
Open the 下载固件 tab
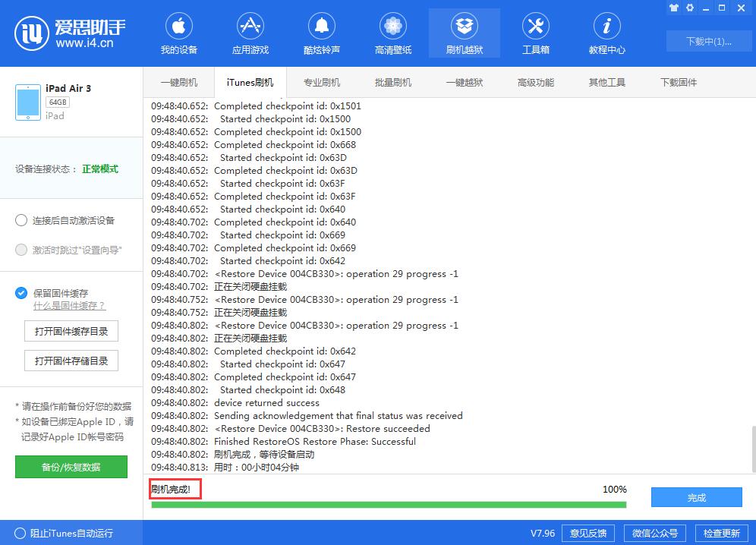pos(678,82)
